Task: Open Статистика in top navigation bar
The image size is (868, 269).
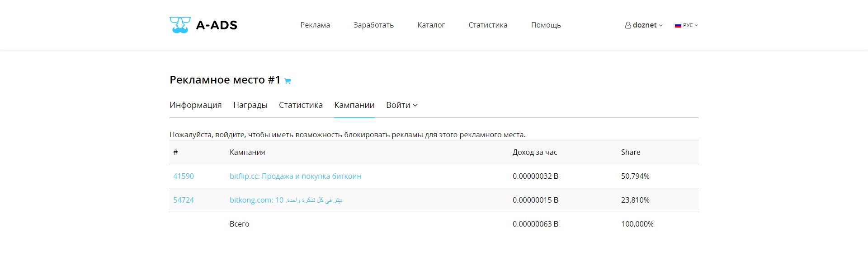Action: 488,25
